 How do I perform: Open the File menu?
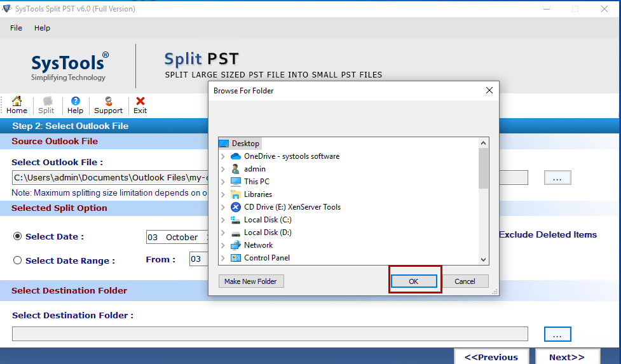(x=17, y=28)
